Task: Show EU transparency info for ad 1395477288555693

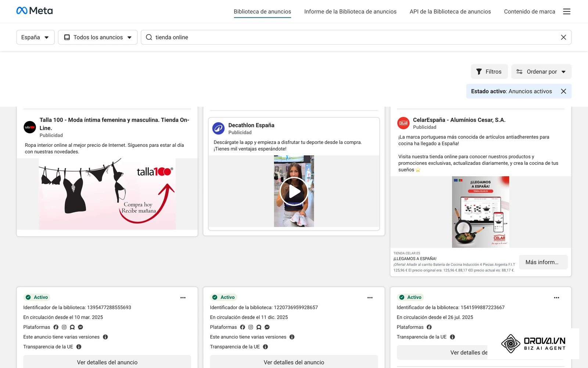Action: [79, 347]
